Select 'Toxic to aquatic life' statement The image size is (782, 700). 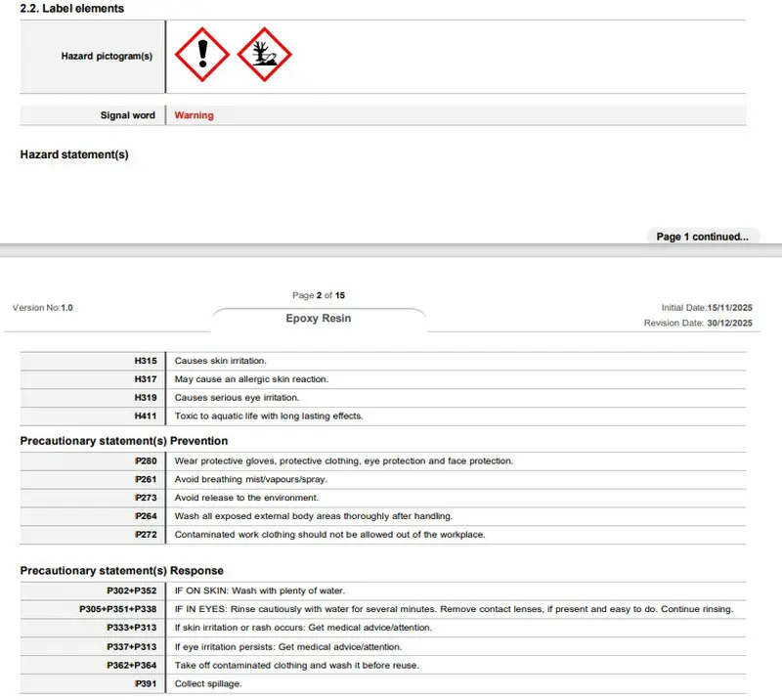coord(269,416)
